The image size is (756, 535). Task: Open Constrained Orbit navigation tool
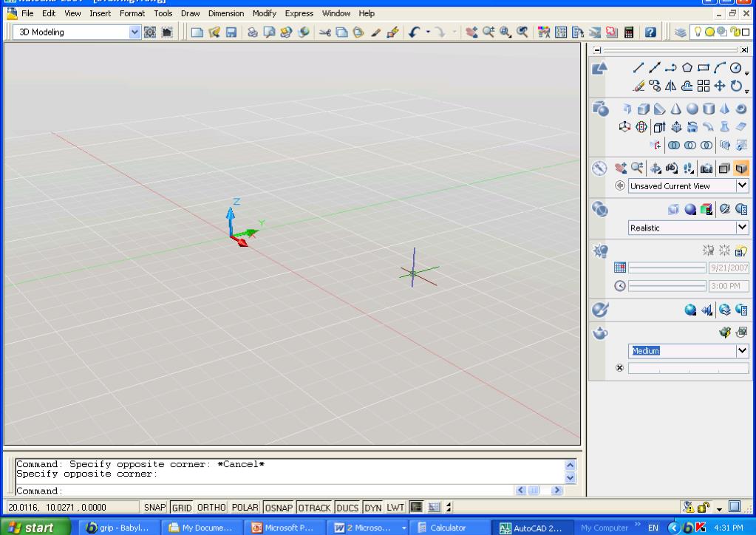tap(655, 168)
